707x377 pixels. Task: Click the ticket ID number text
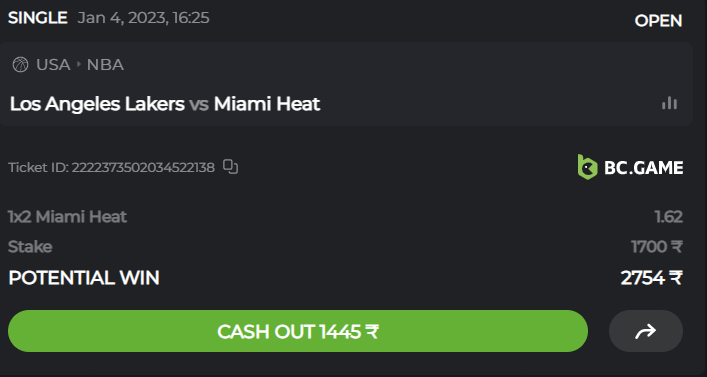click(x=143, y=167)
